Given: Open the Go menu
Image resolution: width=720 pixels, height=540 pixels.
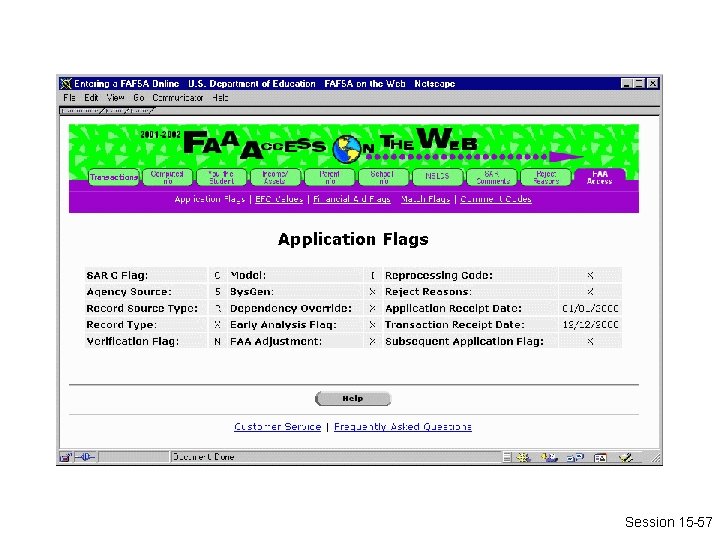Looking at the screenshot, I should click(x=139, y=98).
